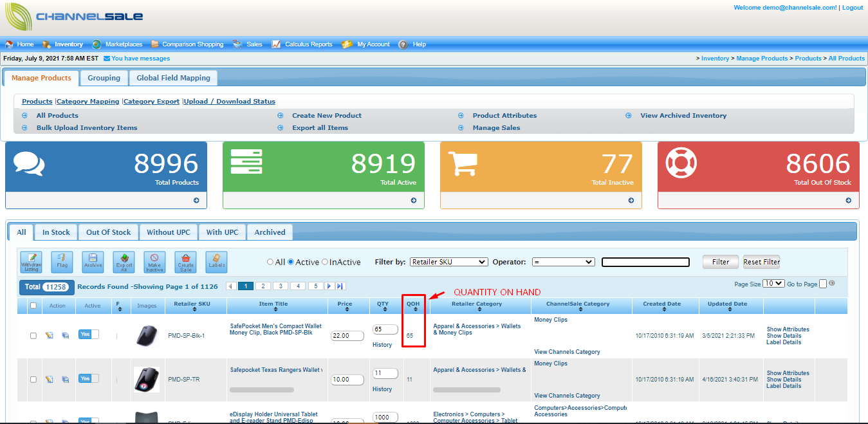Switch to the Grouping tab

tap(104, 78)
